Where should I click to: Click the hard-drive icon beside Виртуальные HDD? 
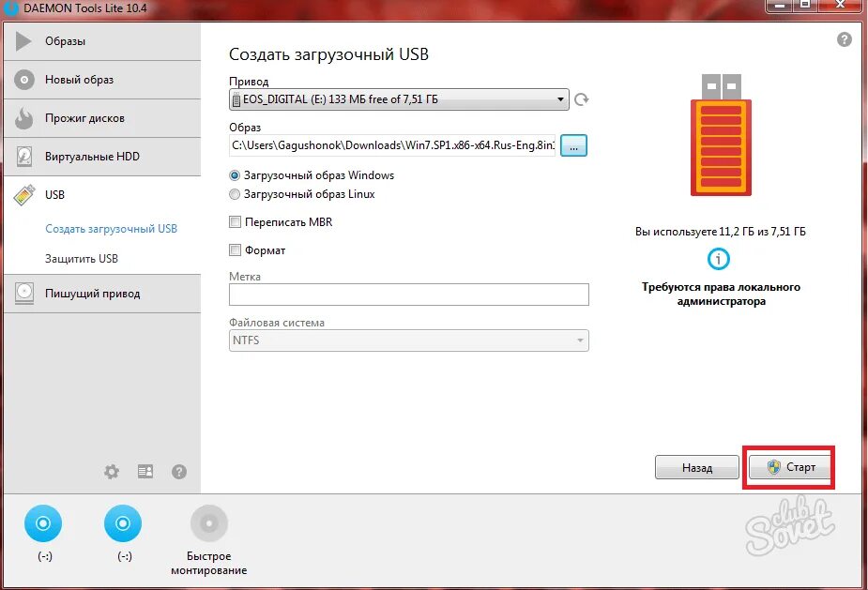pos(23,157)
